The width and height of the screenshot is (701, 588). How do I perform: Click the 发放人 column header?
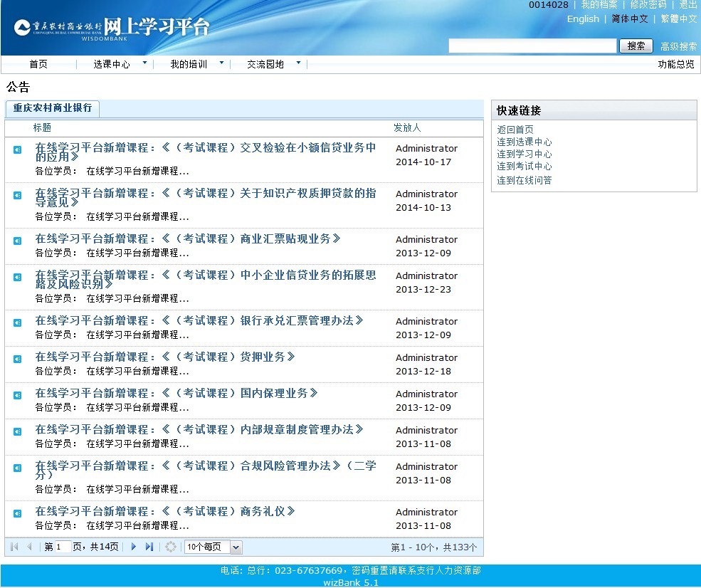(407, 127)
